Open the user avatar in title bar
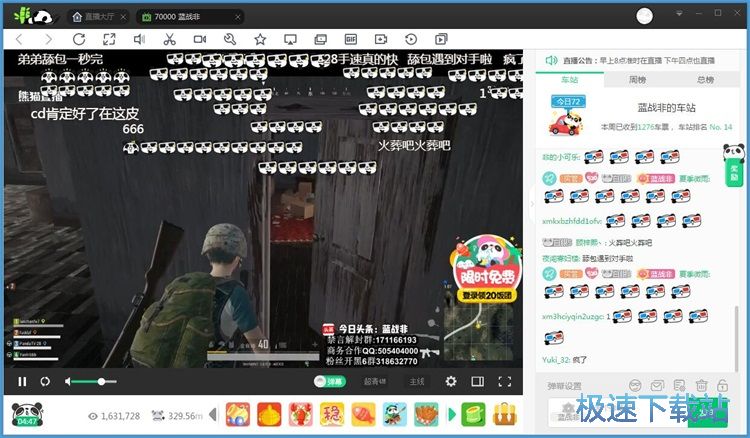This screenshot has width=750, height=438. (644, 16)
